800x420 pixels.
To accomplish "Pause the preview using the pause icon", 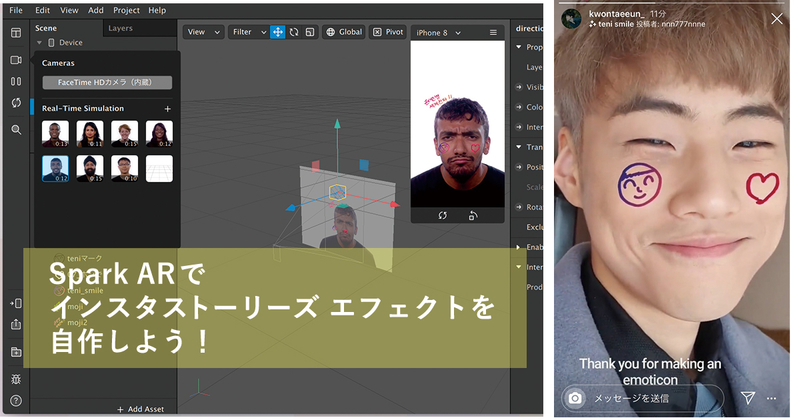I will pyautogui.click(x=16, y=81).
